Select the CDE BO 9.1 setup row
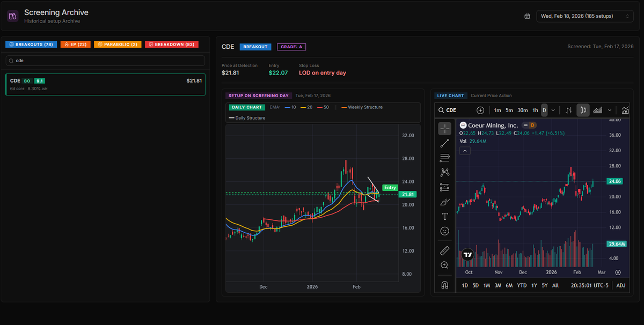This screenshot has width=644, height=325. [x=105, y=84]
